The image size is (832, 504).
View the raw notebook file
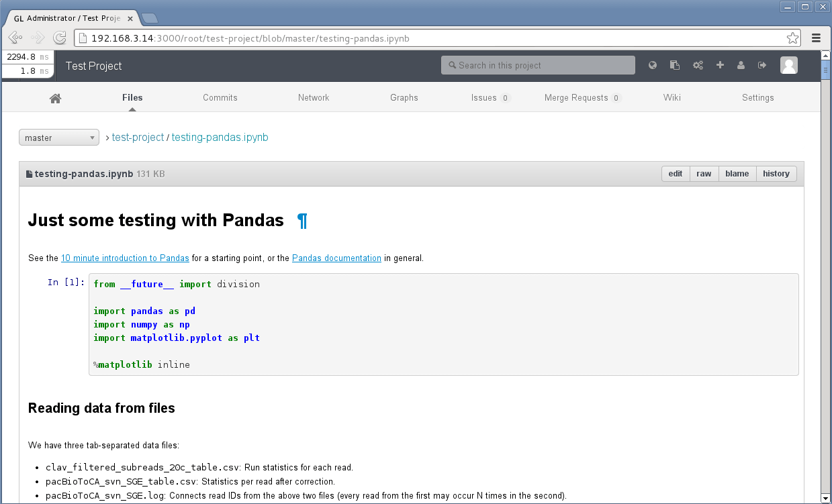703,173
